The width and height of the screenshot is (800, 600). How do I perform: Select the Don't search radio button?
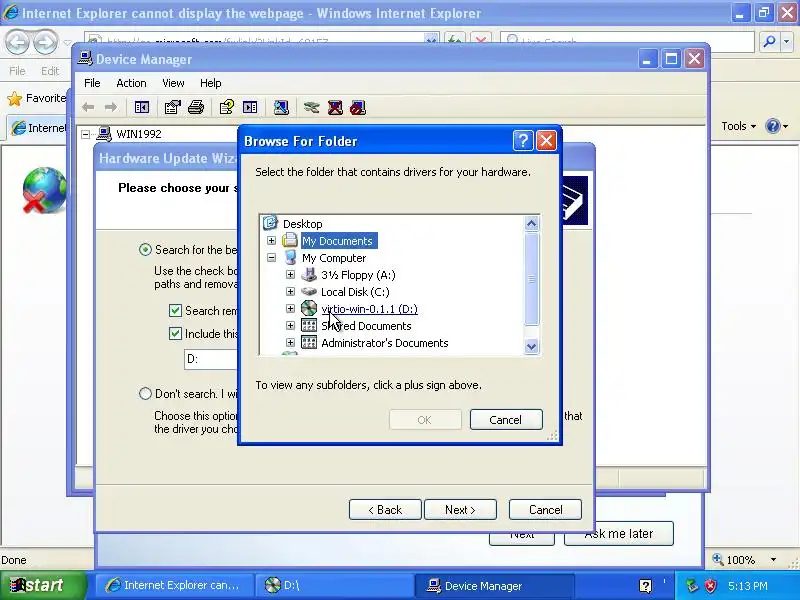point(145,393)
